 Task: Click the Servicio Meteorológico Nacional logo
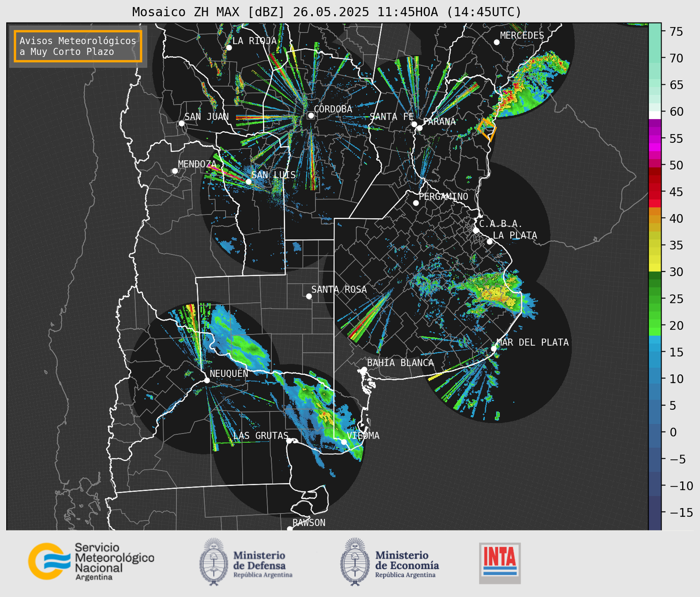91,561
